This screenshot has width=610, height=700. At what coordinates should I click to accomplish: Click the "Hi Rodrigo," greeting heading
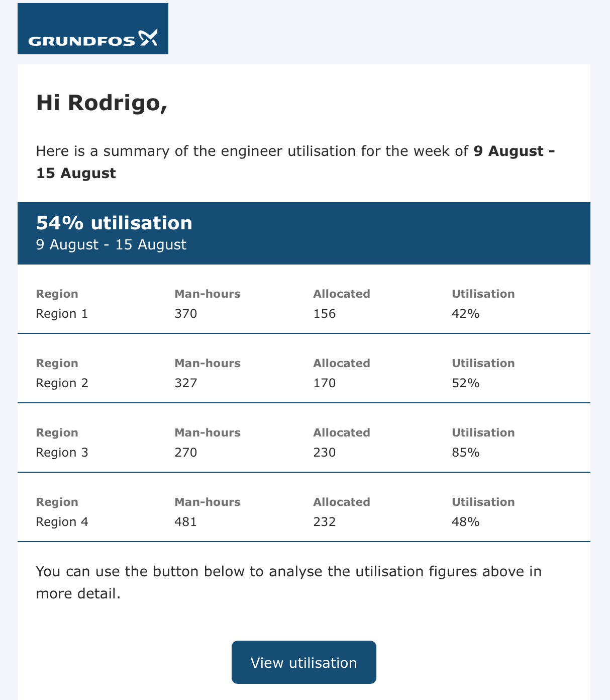click(101, 103)
